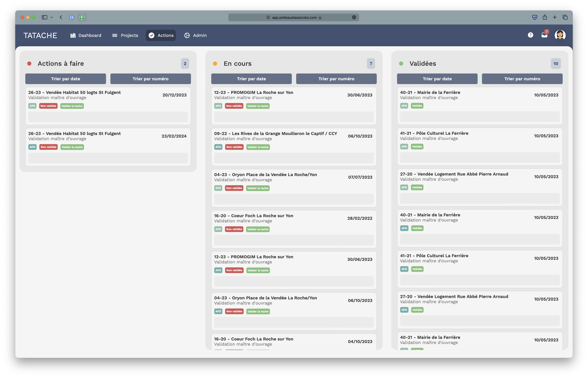Click 'Trier par date' in Actions column
The width and height of the screenshot is (588, 378).
66,78
